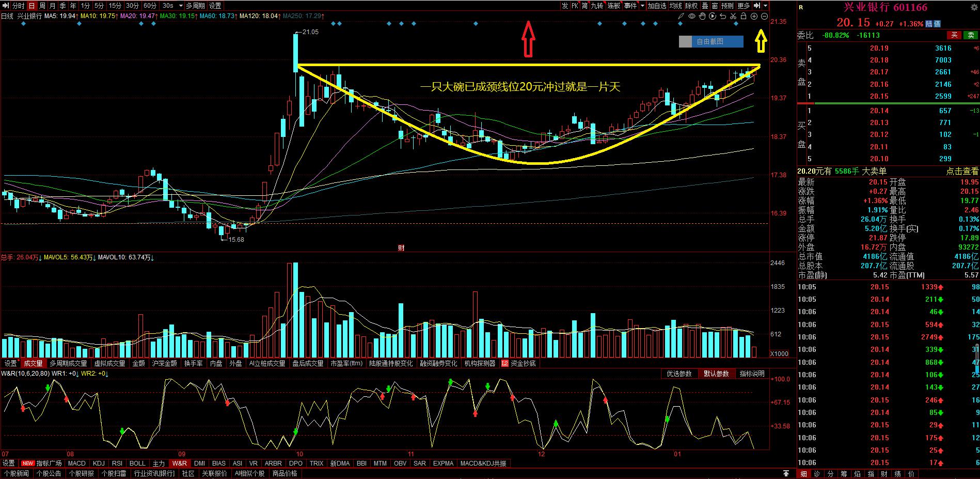
Task: Select the BOLL indicator tab
Action: pyautogui.click(x=137, y=463)
